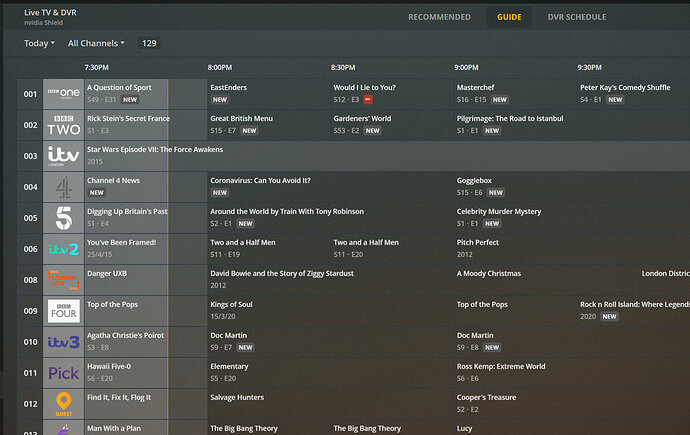Select the ITV2 channel logo
The image size is (690, 435).
[x=64, y=249]
